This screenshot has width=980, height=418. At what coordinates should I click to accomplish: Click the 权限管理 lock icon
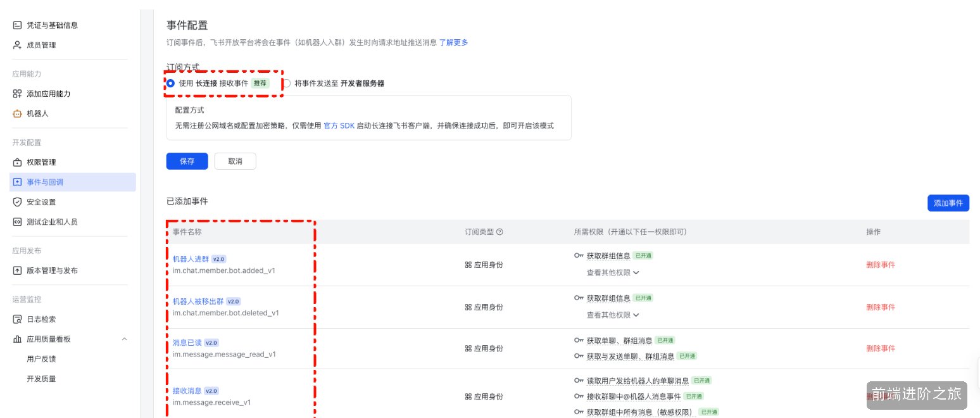(x=17, y=162)
